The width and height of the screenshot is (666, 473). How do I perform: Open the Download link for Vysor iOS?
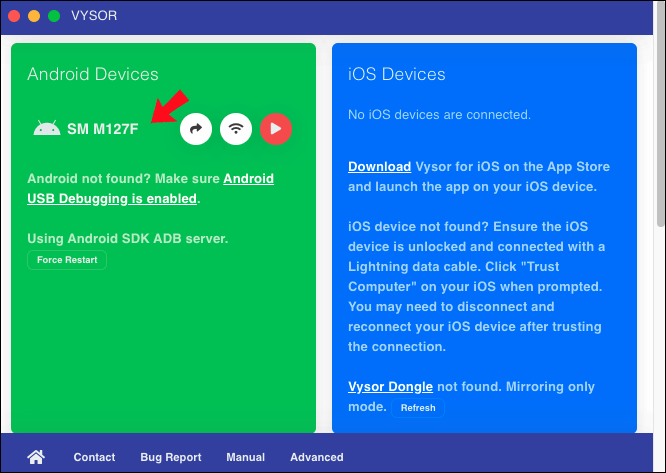click(379, 166)
